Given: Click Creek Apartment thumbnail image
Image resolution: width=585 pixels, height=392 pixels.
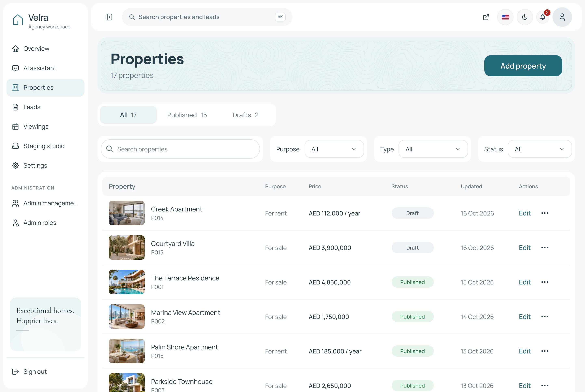Looking at the screenshot, I should 127,213.
